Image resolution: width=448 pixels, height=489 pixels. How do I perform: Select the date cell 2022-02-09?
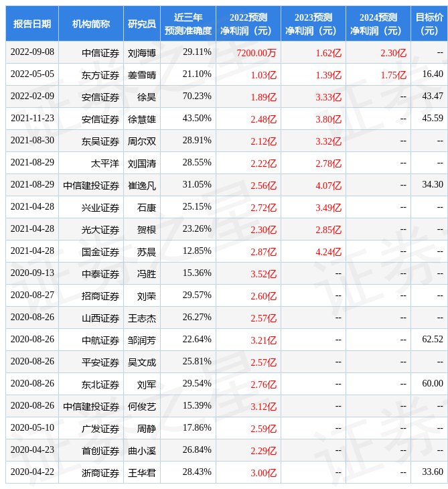click(x=32, y=96)
